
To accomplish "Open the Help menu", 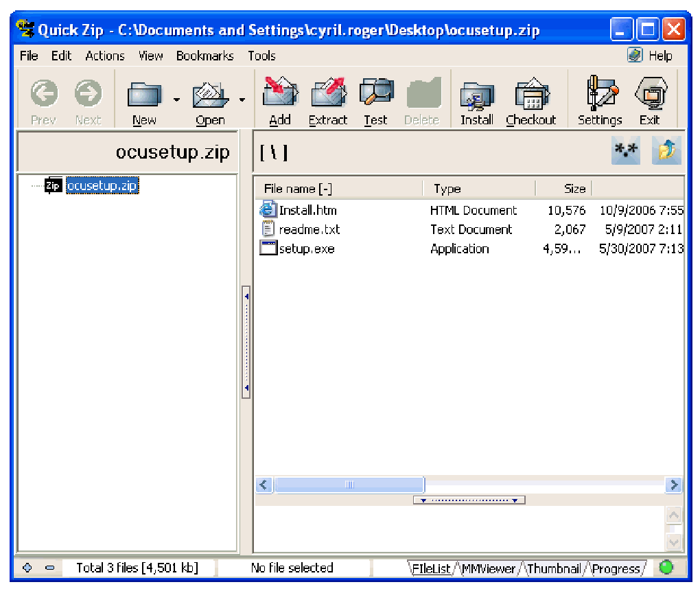I will (x=661, y=56).
